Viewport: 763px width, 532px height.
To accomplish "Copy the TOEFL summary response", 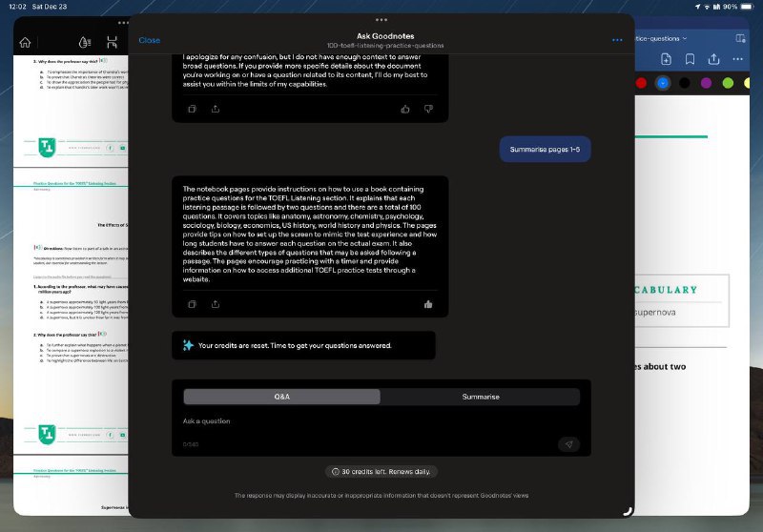I will (192, 304).
